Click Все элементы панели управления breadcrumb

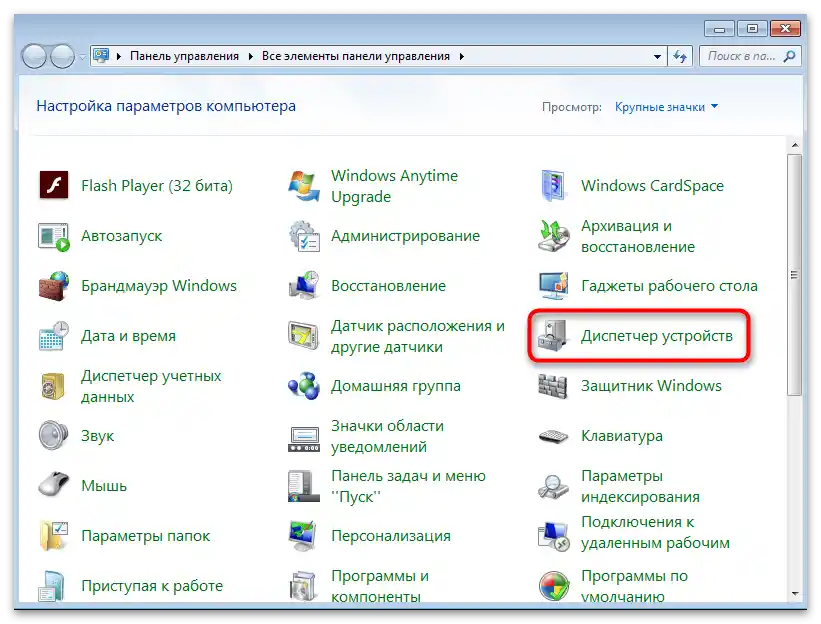tap(356, 56)
